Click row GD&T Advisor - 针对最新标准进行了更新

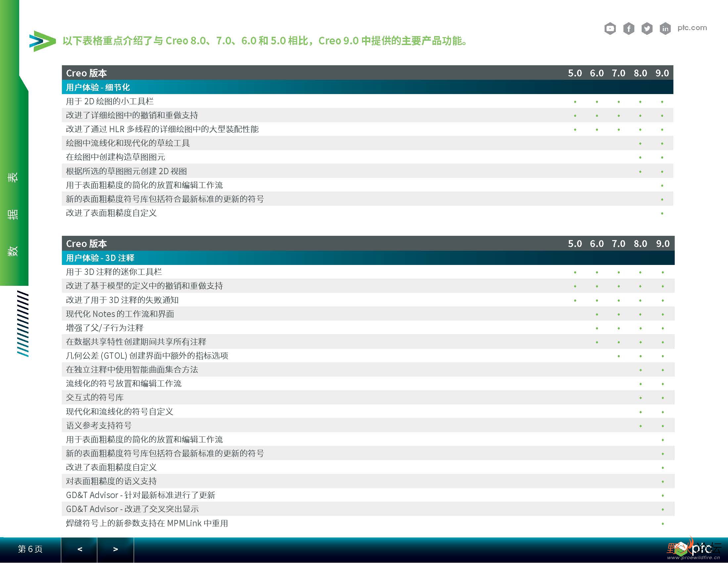pos(368,495)
